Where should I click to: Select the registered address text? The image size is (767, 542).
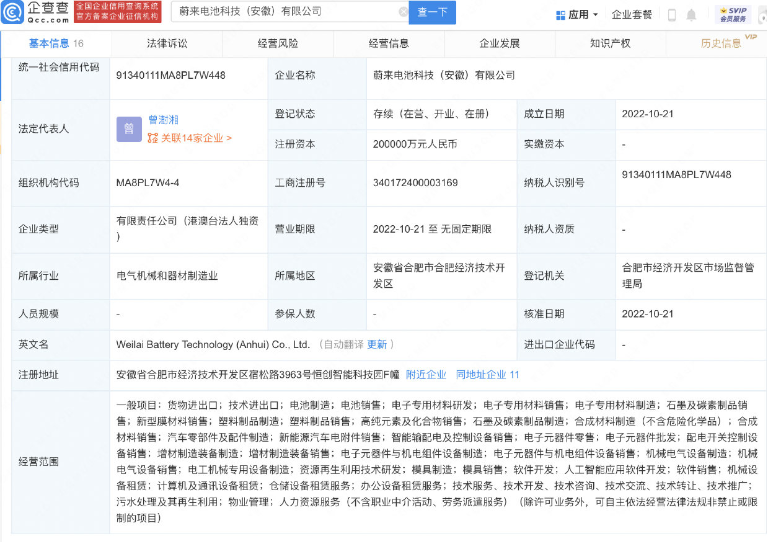[258, 375]
